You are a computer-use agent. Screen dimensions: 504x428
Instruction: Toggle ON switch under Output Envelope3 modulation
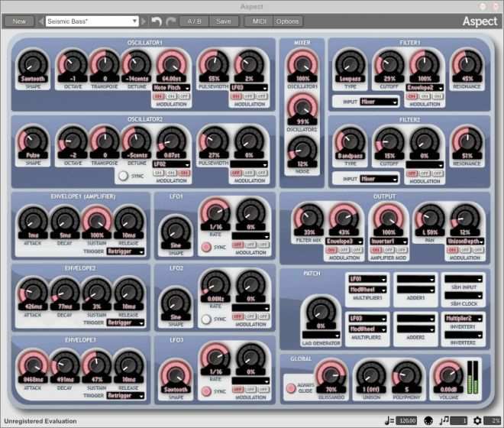tap(331, 250)
